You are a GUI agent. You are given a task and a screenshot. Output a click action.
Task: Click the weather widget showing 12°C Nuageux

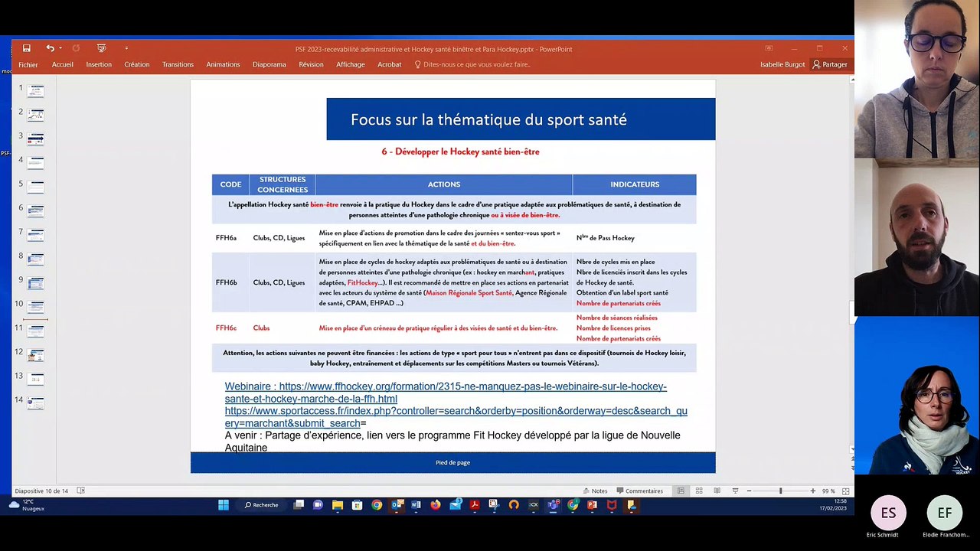click(28, 505)
